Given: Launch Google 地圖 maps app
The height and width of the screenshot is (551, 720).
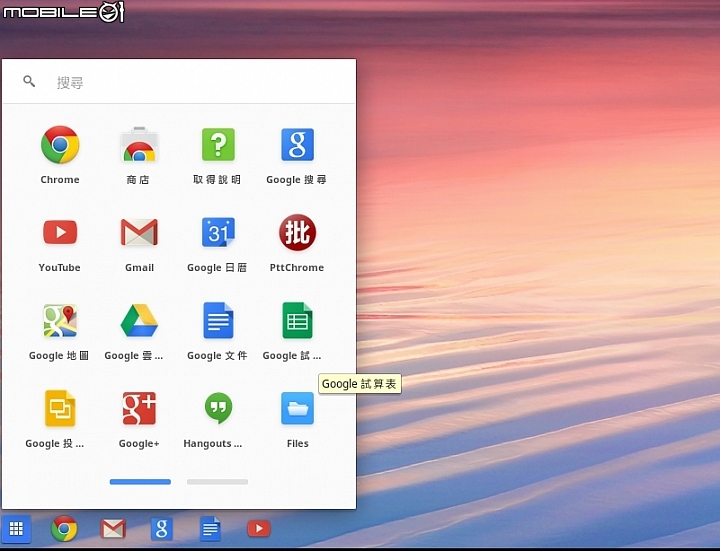Looking at the screenshot, I should (x=60, y=320).
